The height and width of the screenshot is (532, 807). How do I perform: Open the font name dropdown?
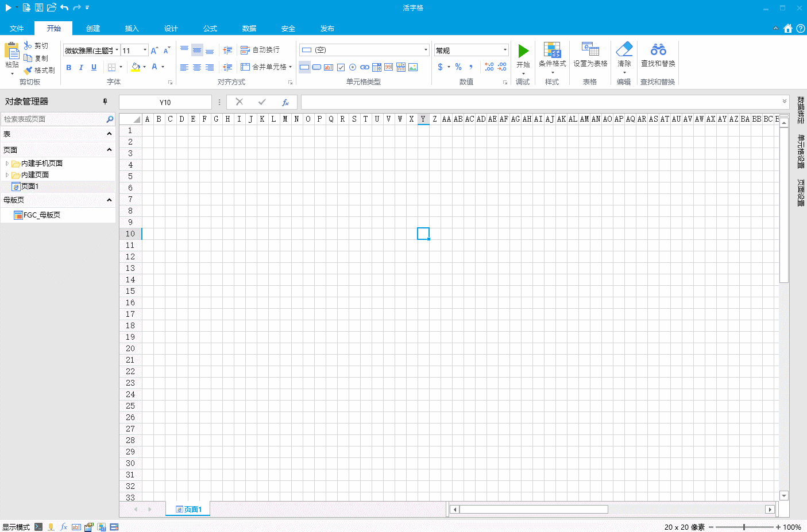[x=117, y=50]
